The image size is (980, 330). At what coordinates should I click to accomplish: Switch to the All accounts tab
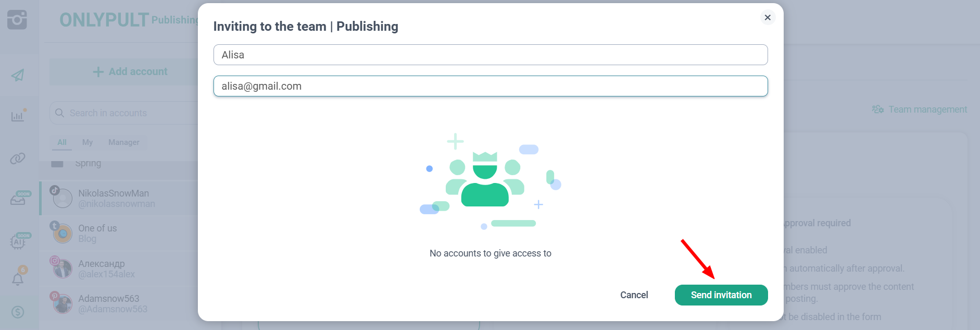tap(62, 142)
